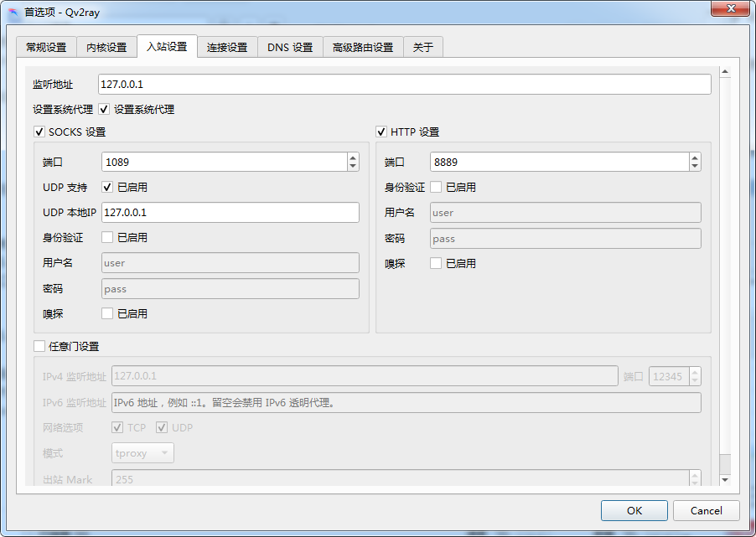Uncheck the SOCKS 设置 checkbox
This screenshot has width=756, height=537.
pos(39,132)
